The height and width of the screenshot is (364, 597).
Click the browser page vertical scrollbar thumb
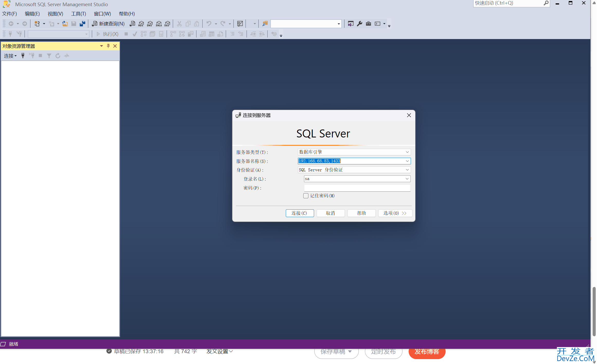coord(594,311)
